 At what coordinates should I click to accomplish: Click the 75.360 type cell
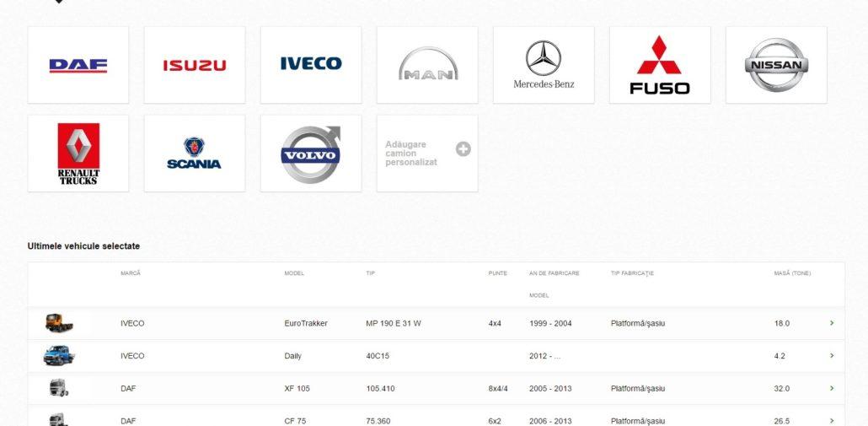pyautogui.click(x=378, y=422)
